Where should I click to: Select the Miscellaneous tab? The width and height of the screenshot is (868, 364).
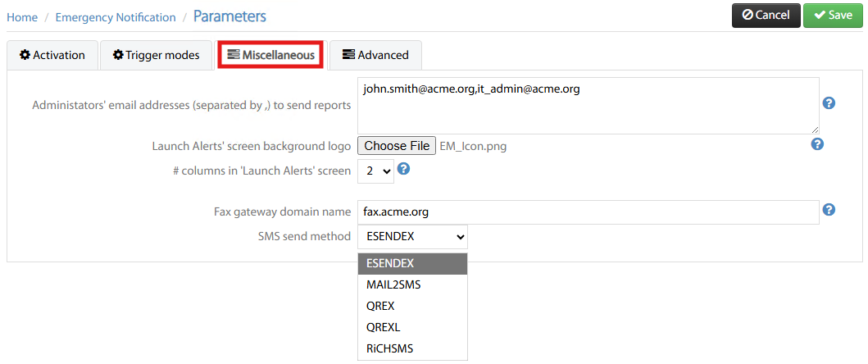tap(270, 55)
